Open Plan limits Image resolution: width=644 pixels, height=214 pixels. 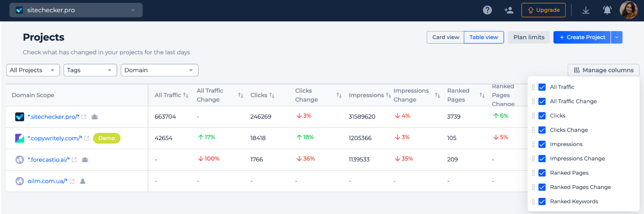[529, 37]
